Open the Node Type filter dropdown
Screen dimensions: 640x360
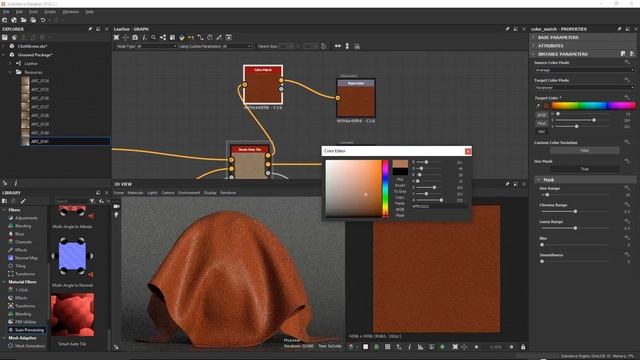pyautogui.click(x=146, y=46)
